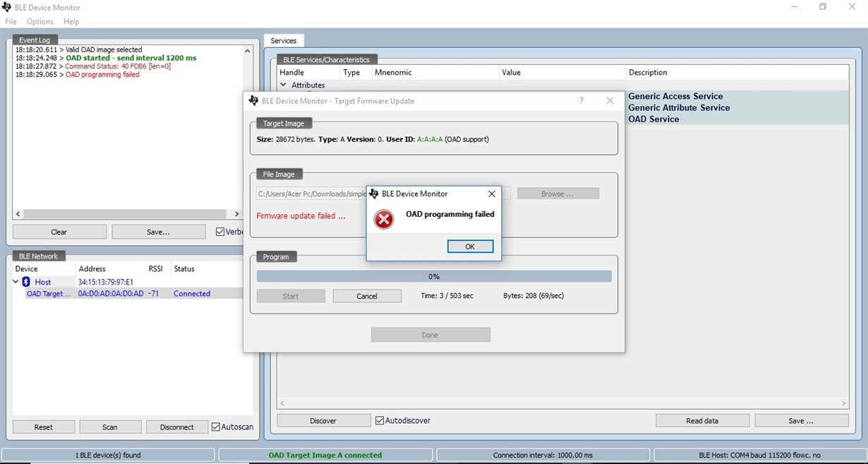The height and width of the screenshot is (464, 868).
Task: Click the Description column header
Action: pyautogui.click(x=737, y=73)
